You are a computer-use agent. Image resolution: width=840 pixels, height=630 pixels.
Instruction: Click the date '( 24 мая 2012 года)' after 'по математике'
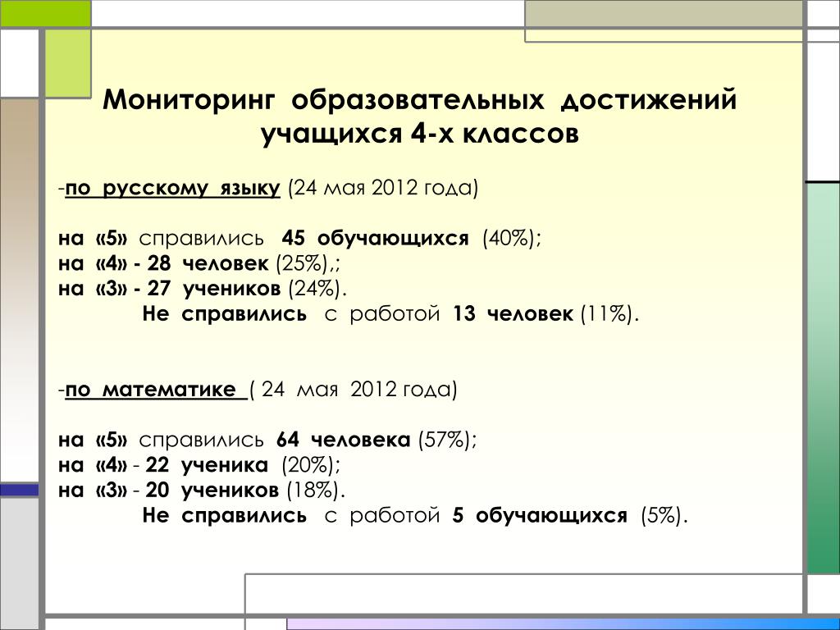(354, 390)
